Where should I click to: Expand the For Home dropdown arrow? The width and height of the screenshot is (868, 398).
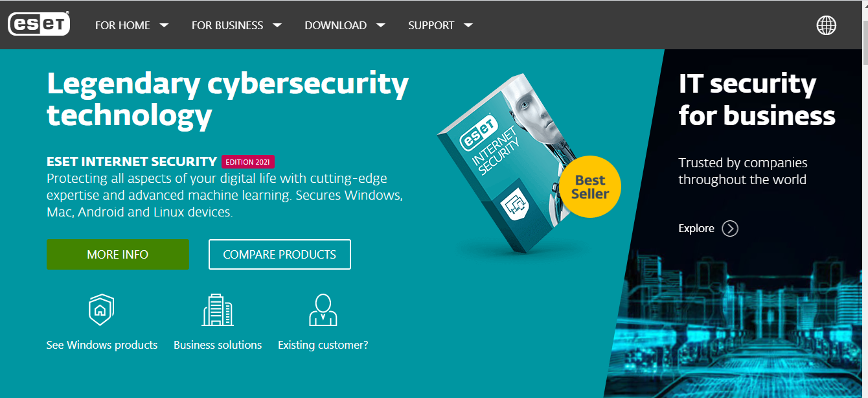[164, 25]
